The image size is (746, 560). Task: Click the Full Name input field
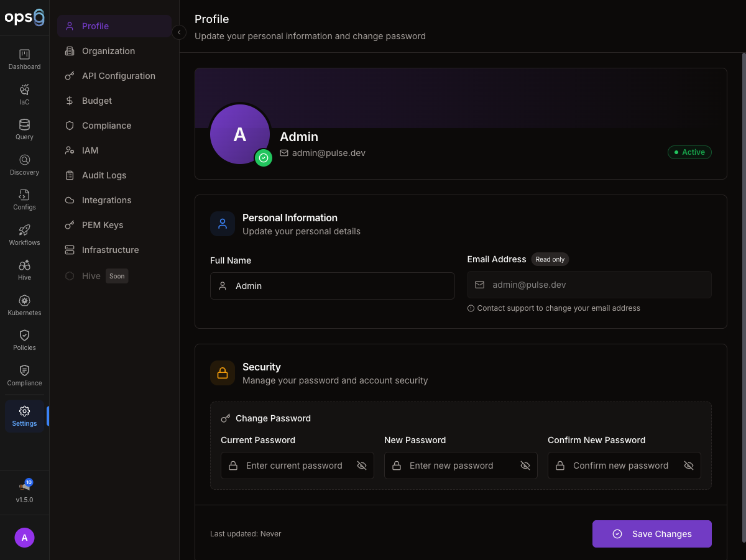click(332, 286)
